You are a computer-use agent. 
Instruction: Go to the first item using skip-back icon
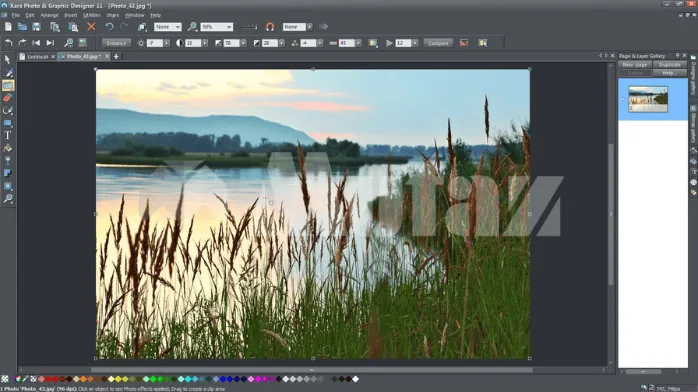[x=36, y=43]
